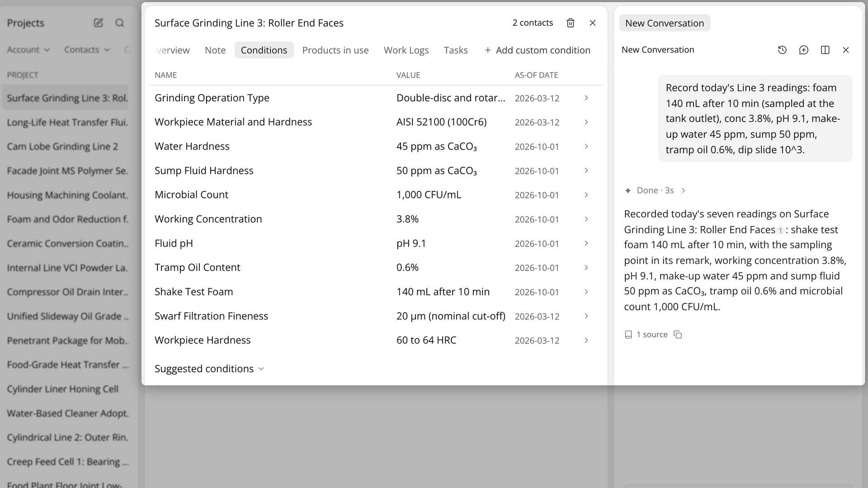The width and height of the screenshot is (868, 488).
Task: Open Account filter dropdown
Action: [28, 50]
